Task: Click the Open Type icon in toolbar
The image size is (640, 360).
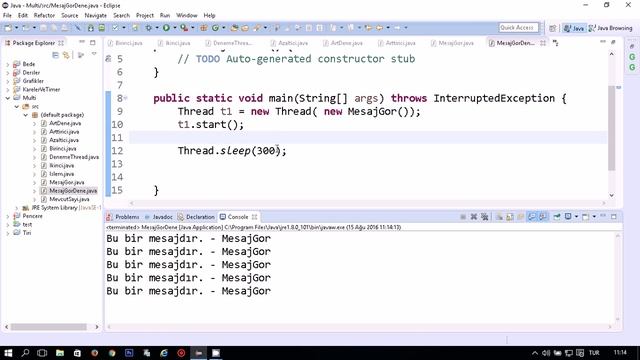Action: tap(234, 28)
